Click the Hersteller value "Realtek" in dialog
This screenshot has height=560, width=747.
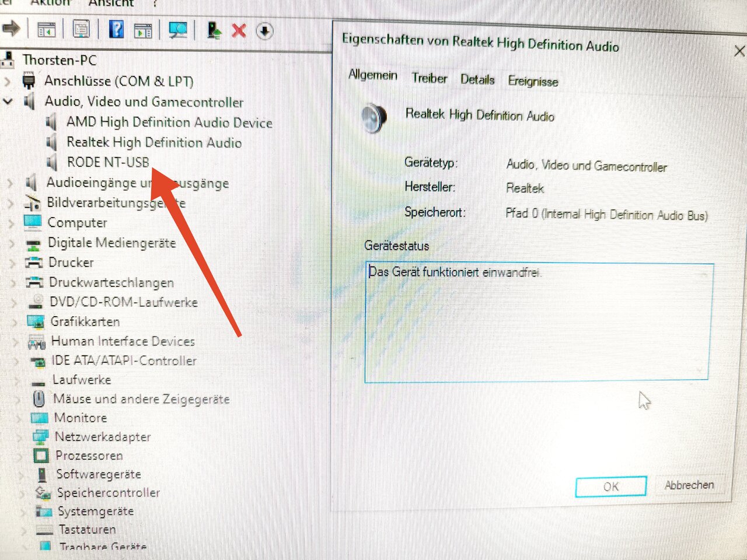click(525, 188)
